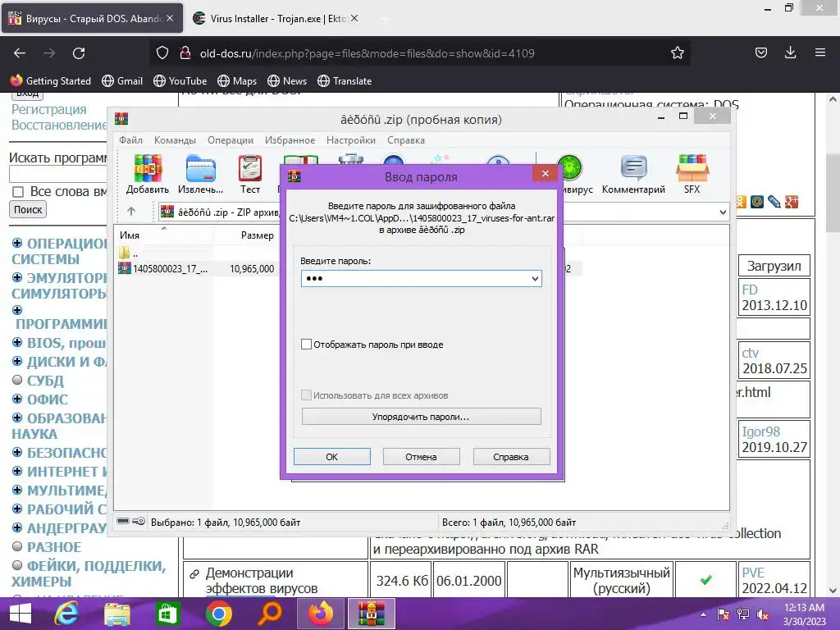Click the site security padlock icon
The width and height of the screenshot is (840, 630).
(185, 53)
